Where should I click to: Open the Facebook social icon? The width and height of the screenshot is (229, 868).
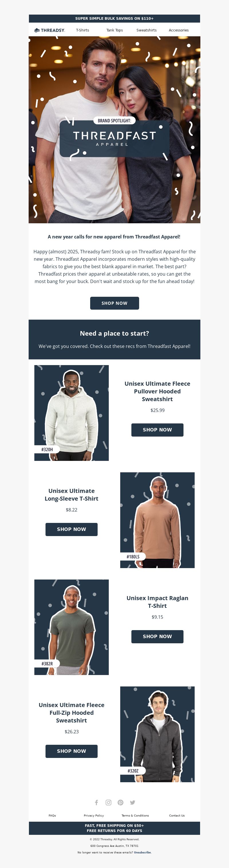point(96,802)
